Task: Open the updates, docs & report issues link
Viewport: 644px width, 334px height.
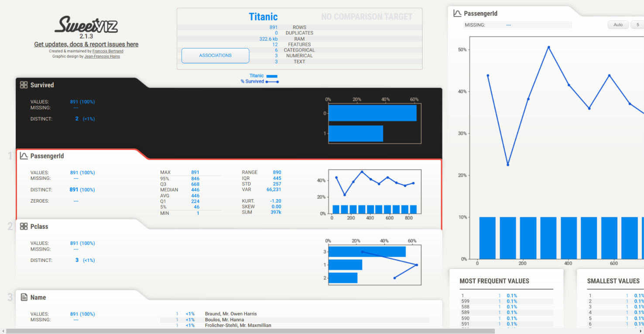Action: 86,45
